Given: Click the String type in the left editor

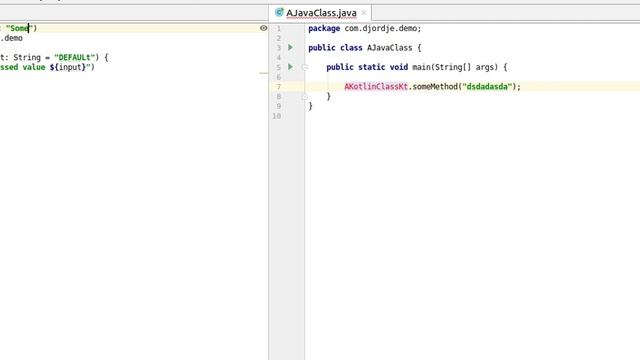Looking at the screenshot, I should (27, 57).
